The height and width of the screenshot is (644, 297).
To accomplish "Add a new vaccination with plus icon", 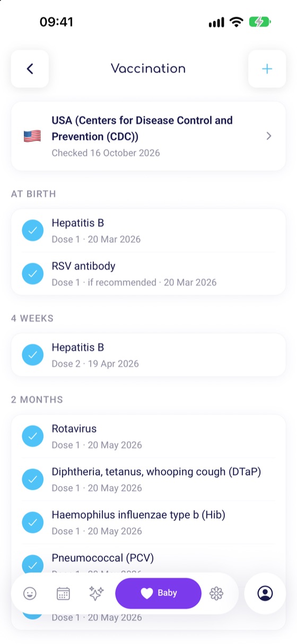I will [x=267, y=69].
